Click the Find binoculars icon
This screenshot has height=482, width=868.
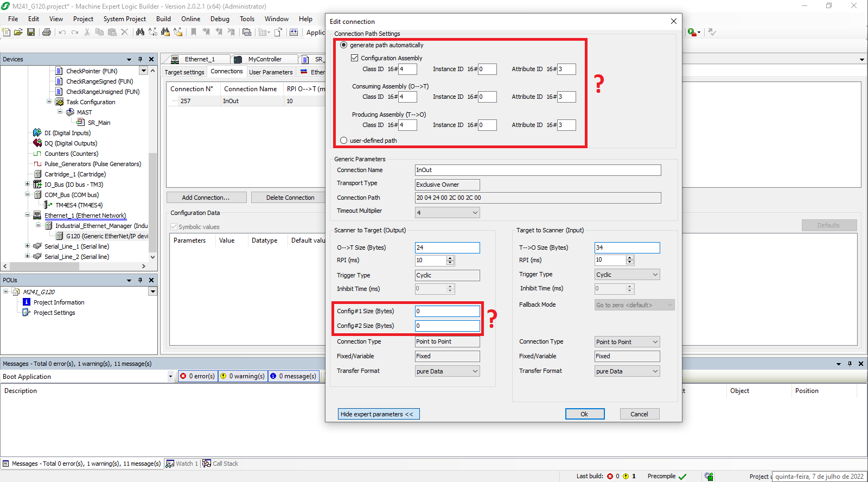pos(140,33)
